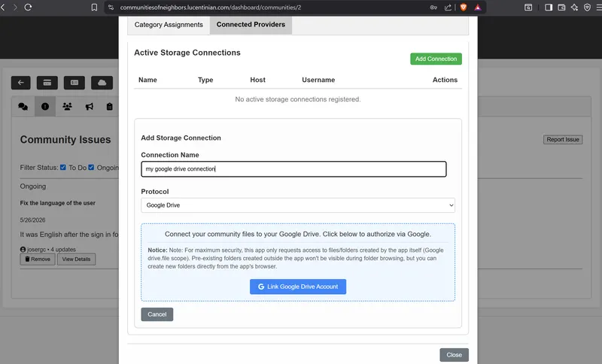Open the members group icon tab

67,107
